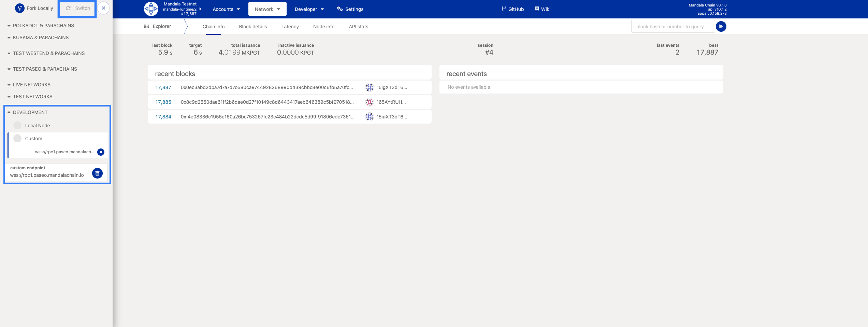This screenshot has height=327, width=868.
Task: Click the arrow beside mandala-runtime/2
Action: (x=200, y=9)
